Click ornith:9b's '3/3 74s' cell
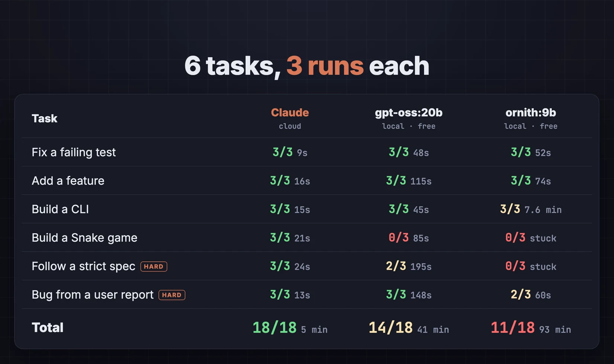The image size is (614, 364). point(531,181)
